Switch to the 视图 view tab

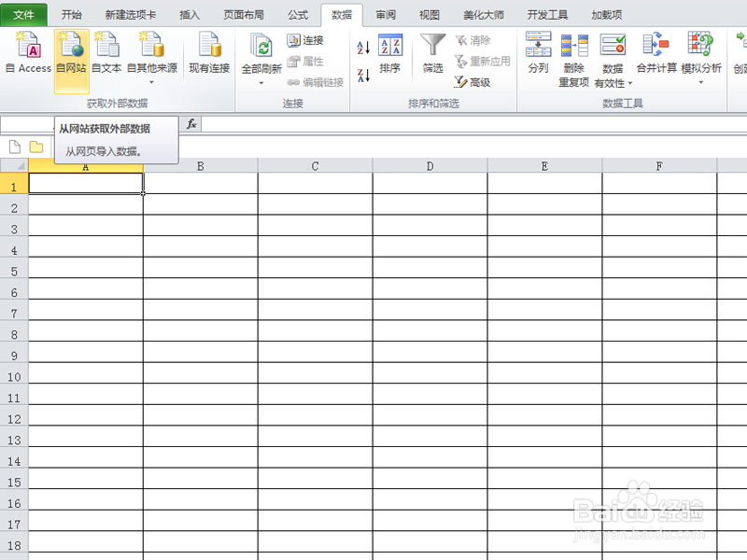430,15
